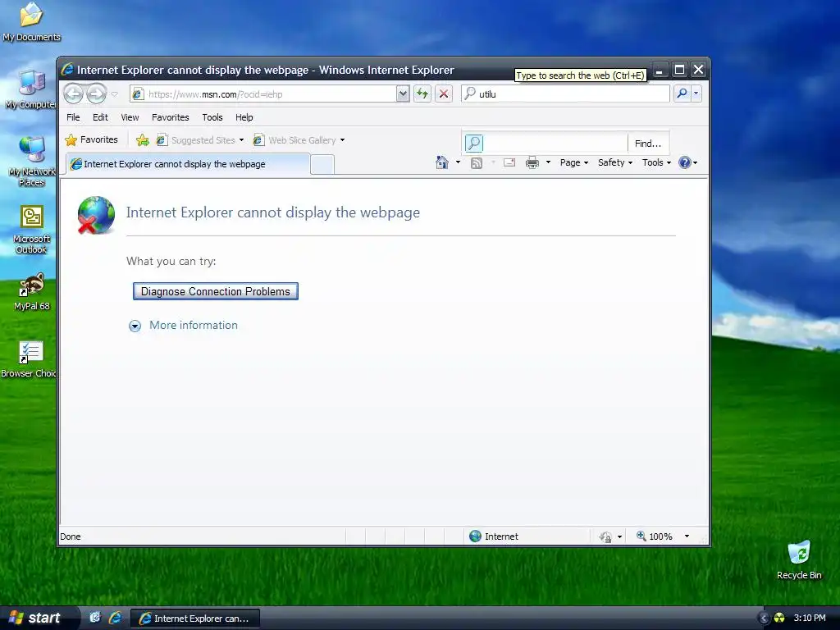Click the Print printer icon
840x630 pixels.
point(532,163)
